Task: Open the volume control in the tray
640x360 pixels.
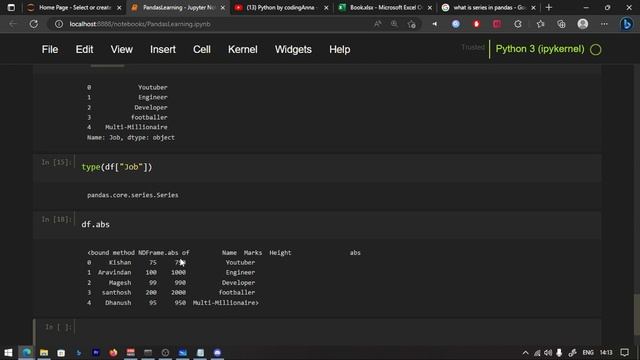Action: [548, 353]
